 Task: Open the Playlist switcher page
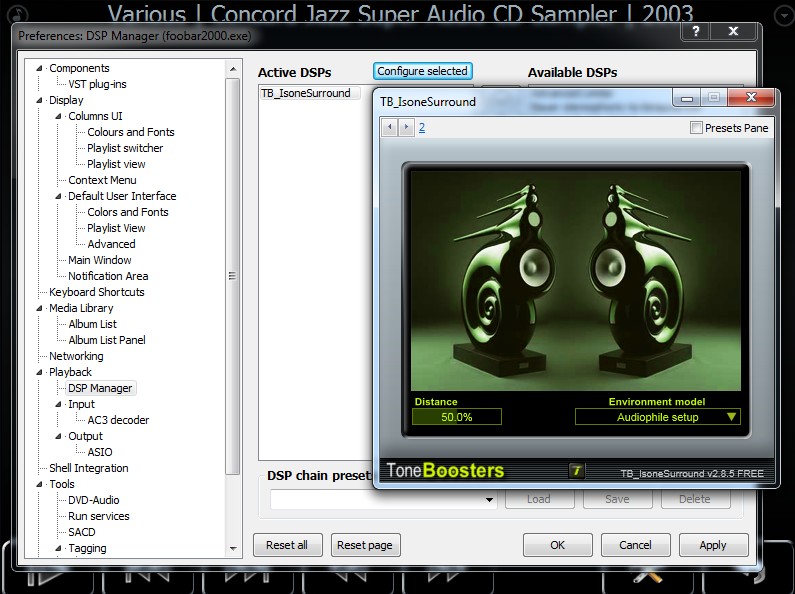(125, 148)
